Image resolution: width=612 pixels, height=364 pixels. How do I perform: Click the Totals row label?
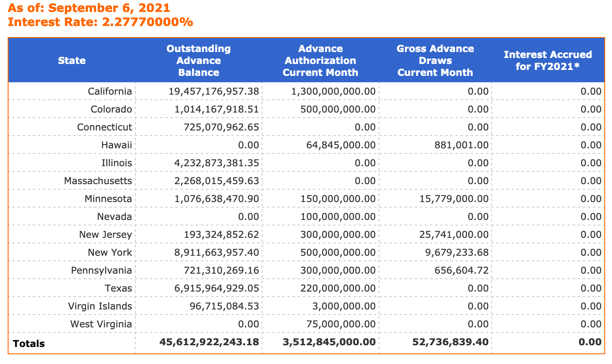pos(29,344)
